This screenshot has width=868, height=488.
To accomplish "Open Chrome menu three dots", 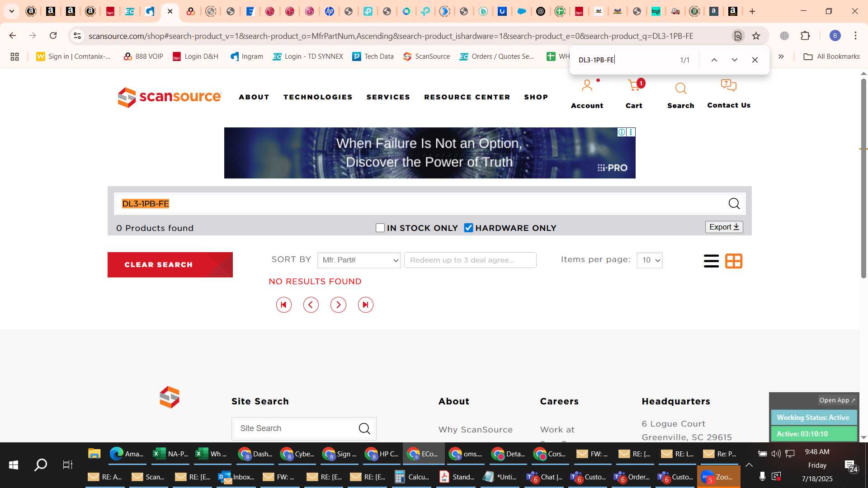I will 855,36.
